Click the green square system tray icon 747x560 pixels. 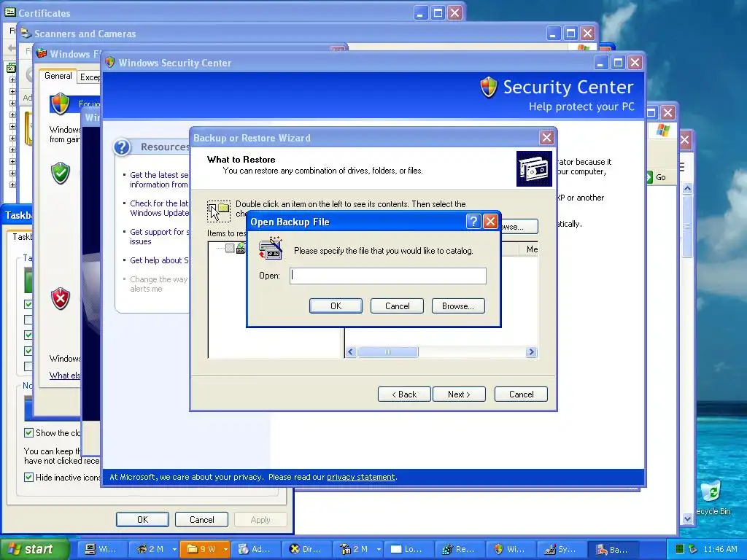point(680,549)
